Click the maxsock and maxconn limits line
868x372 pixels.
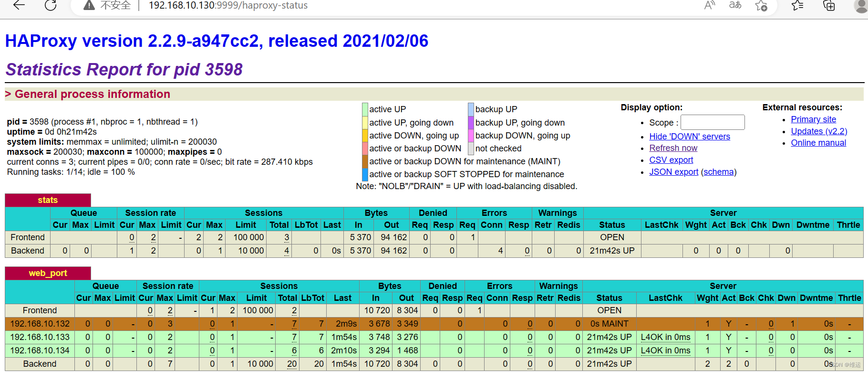tap(114, 152)
